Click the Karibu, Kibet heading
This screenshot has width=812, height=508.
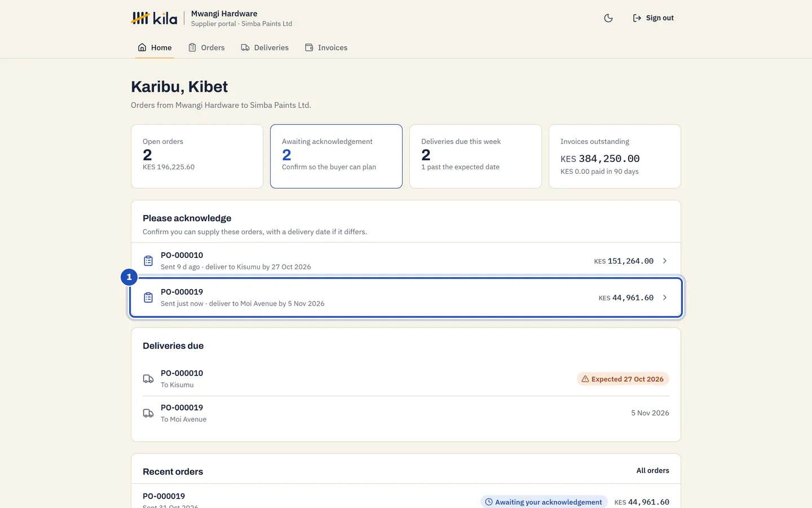pyautogui.click(x=179, y=86)
